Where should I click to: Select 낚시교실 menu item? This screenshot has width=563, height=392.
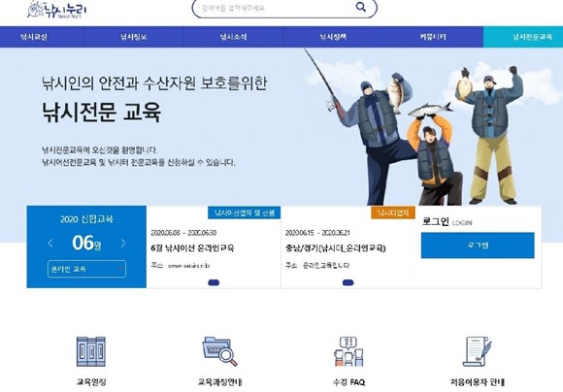click(34, 37)
